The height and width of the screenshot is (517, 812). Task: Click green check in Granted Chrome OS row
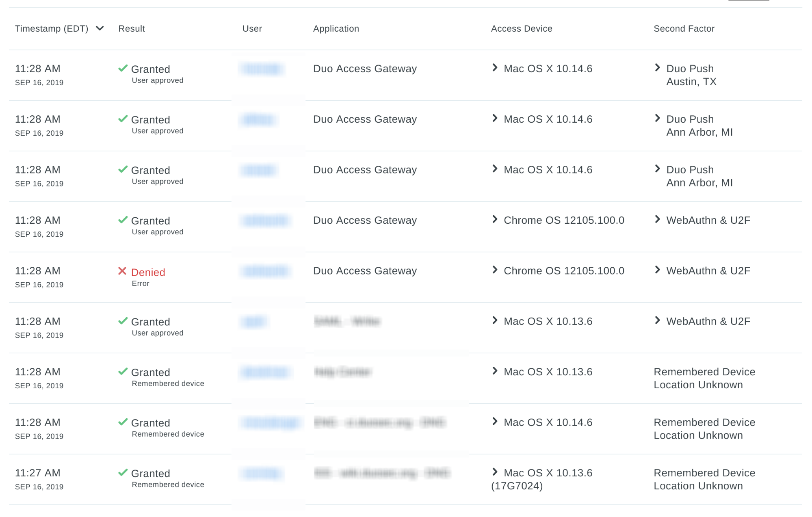tap(123, 220)
